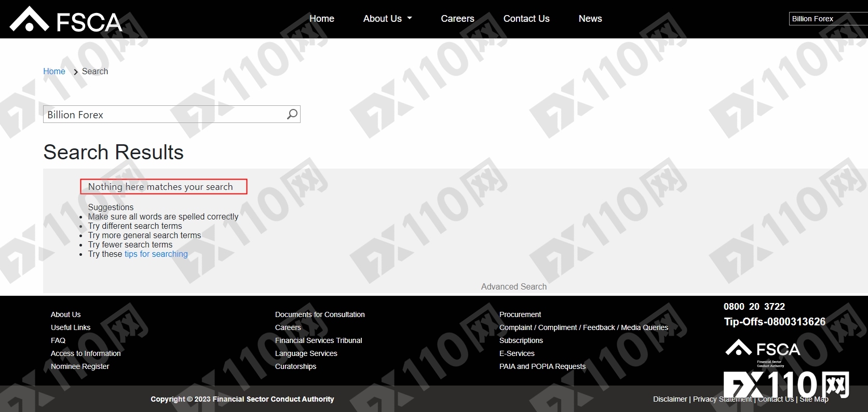
Task: Click the Tip-Offs-0800313626 number
Action: pyautogui.click(x=775, y=322)
